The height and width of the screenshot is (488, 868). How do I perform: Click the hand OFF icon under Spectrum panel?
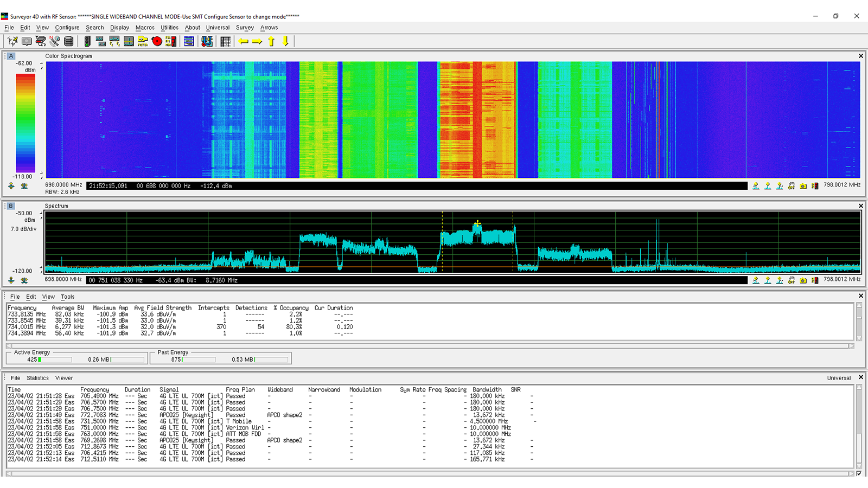[x=792, y=280]
